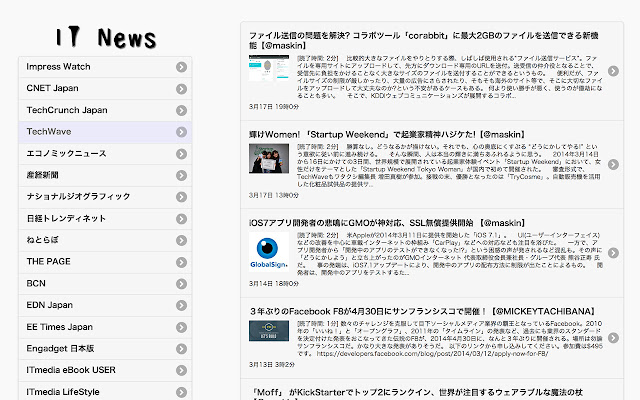Click the arrow icon on the corabbit article
This screenshot has height=400, width=640.
[613, 71]
